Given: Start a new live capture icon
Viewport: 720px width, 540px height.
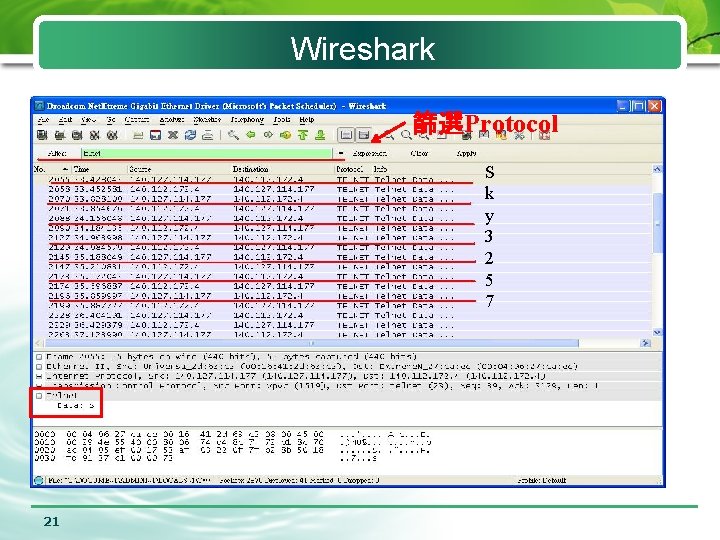Looking at the screenshot, I should tap(77, 135).
